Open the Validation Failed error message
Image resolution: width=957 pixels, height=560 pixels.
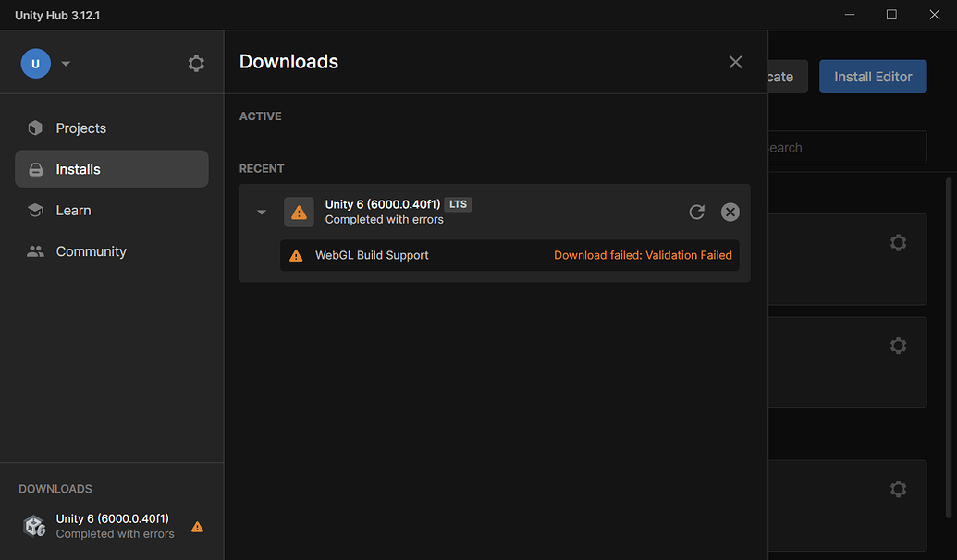coord(643,255)
